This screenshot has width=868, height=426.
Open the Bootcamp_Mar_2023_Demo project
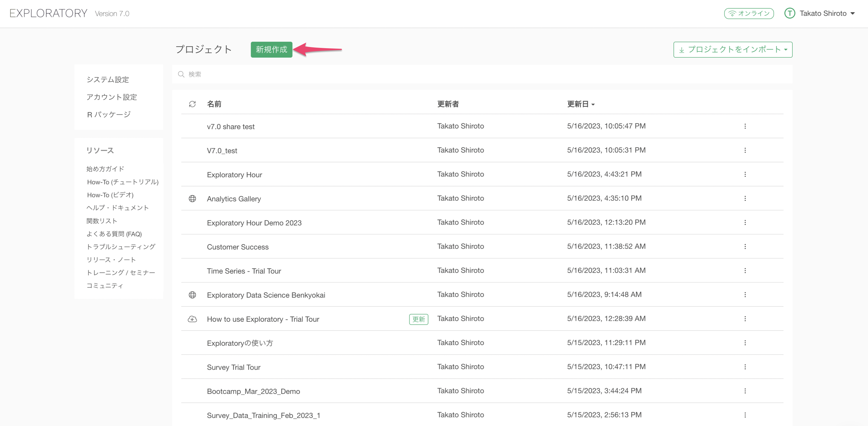pyautogui.click(x=253, y=391)
